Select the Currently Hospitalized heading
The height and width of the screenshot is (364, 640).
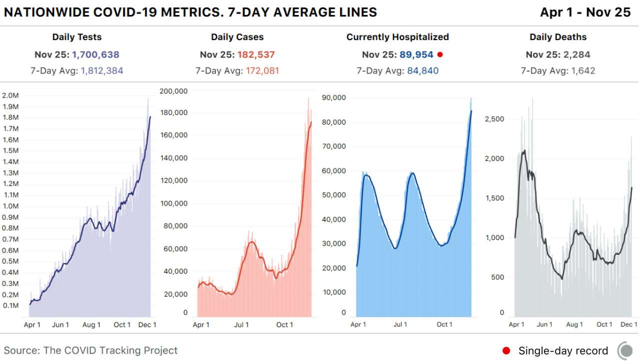(397, 37)
